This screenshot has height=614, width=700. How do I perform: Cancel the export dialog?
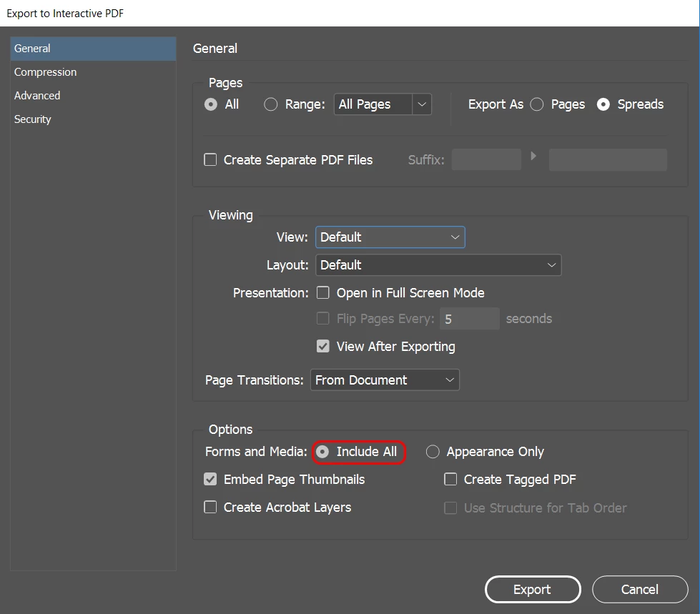pyautogui.click(x=640, y=590)
